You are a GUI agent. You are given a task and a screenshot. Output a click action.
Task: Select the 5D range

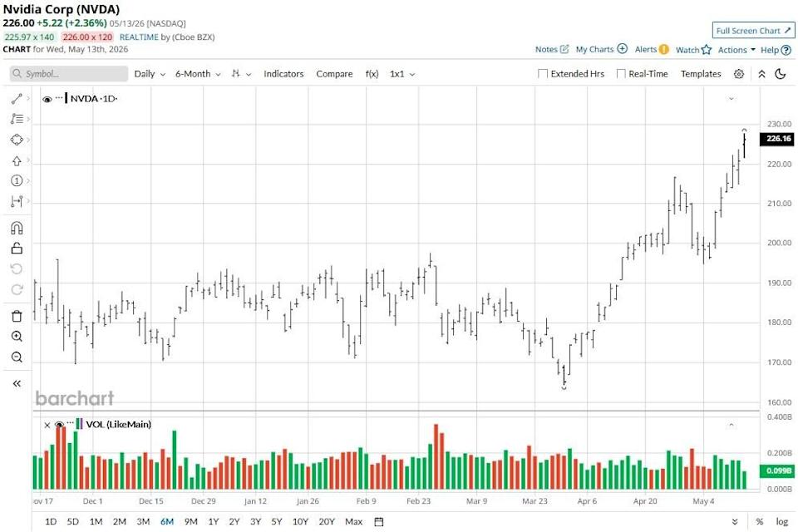click(73, 522)
